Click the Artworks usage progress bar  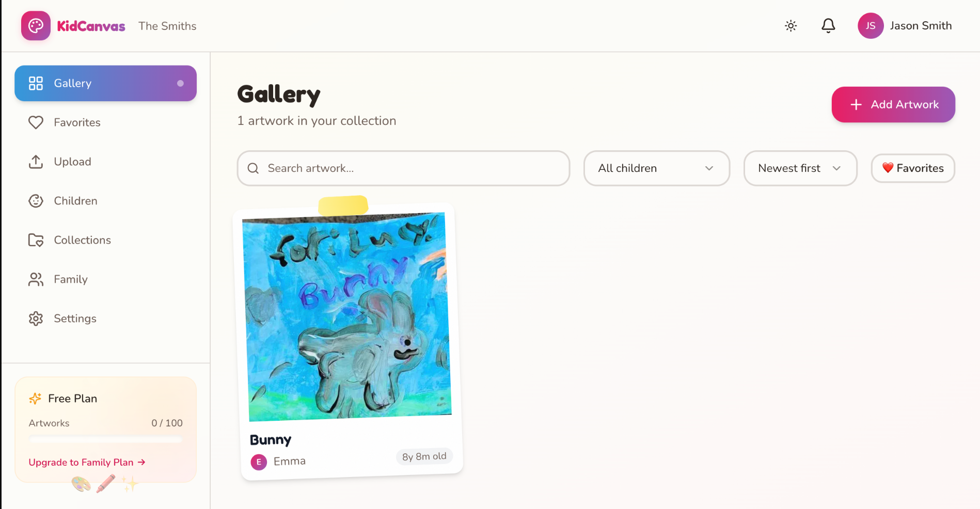pos(105,439)
